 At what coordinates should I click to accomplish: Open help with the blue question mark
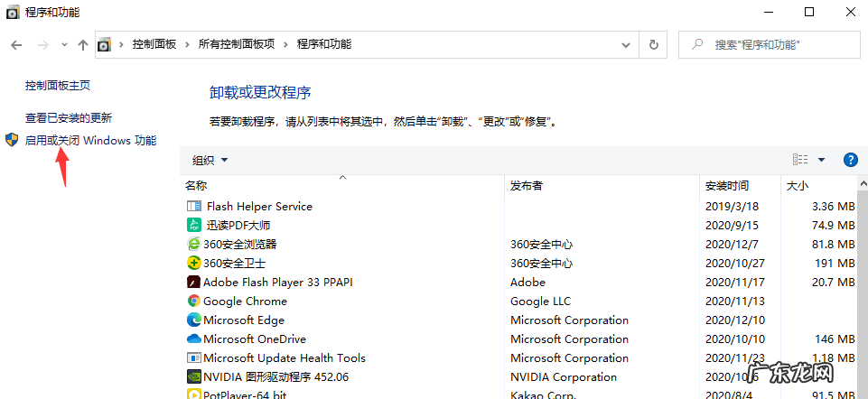[850, 160]
